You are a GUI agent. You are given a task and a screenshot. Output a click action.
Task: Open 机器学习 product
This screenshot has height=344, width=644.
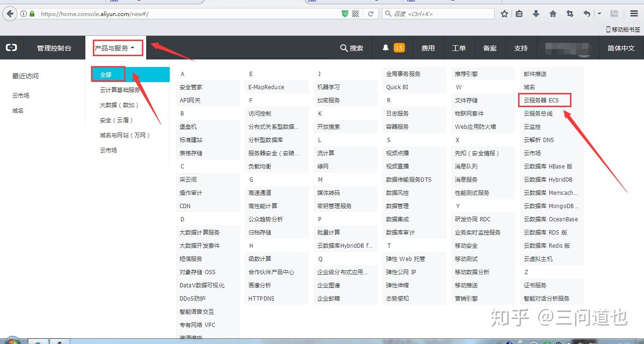click(329, 87)
